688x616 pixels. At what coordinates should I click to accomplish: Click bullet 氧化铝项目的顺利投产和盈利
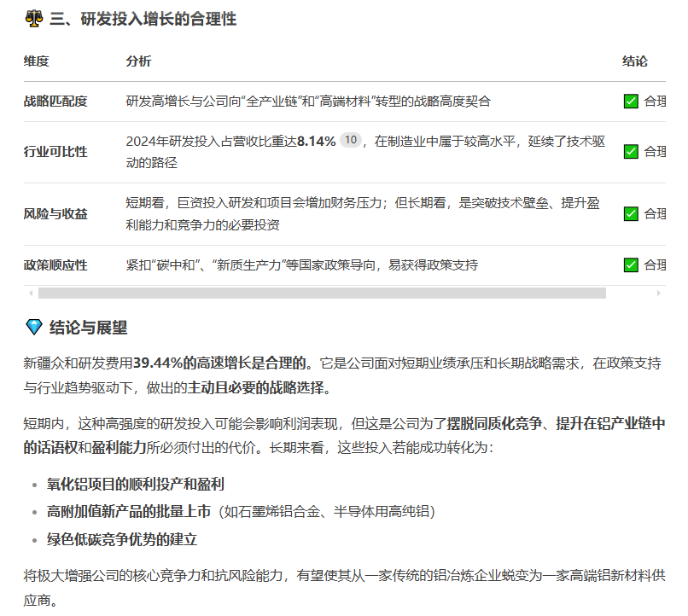[136, 484]
